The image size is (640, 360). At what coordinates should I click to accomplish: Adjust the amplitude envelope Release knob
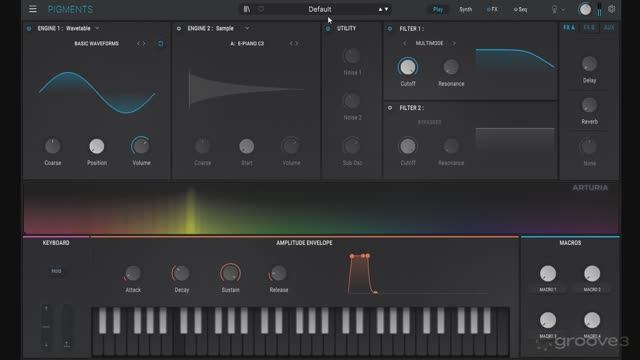pos(278,273)
